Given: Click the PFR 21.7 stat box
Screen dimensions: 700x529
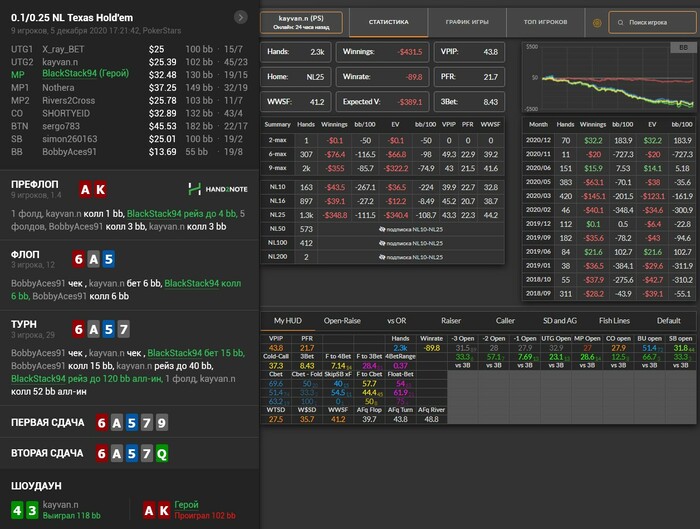Looking at the screenshot, I should click(469, 77).
